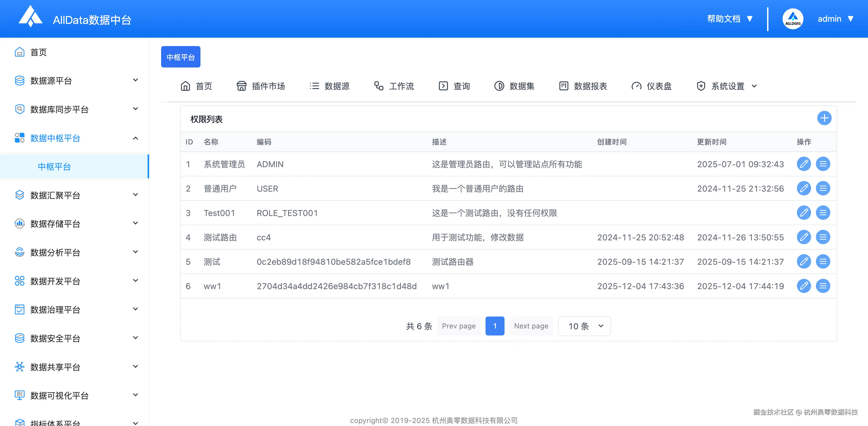Click the Next page button
868x426 pixels.
click(x=531, y=326)
